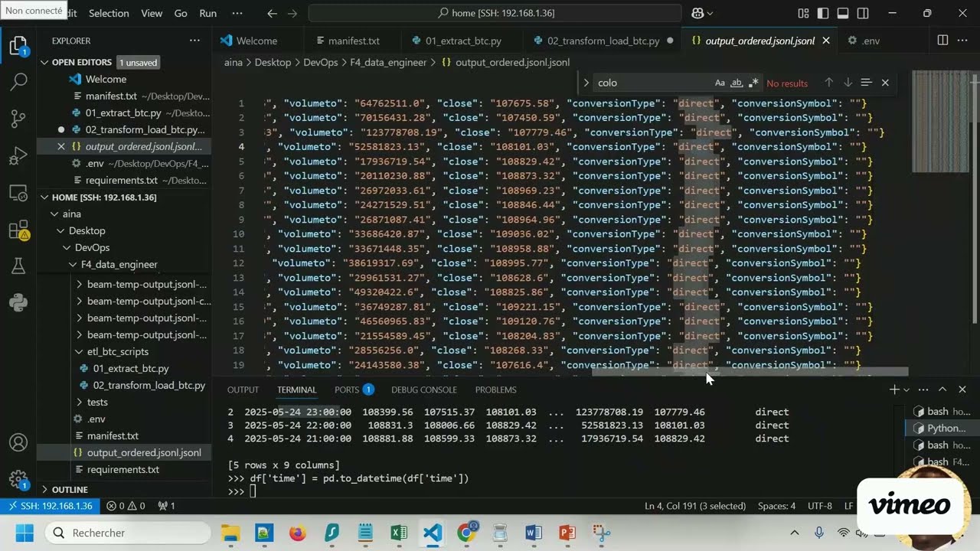
Task: Open the Source Control view
Action: click(x=18, y=119)
